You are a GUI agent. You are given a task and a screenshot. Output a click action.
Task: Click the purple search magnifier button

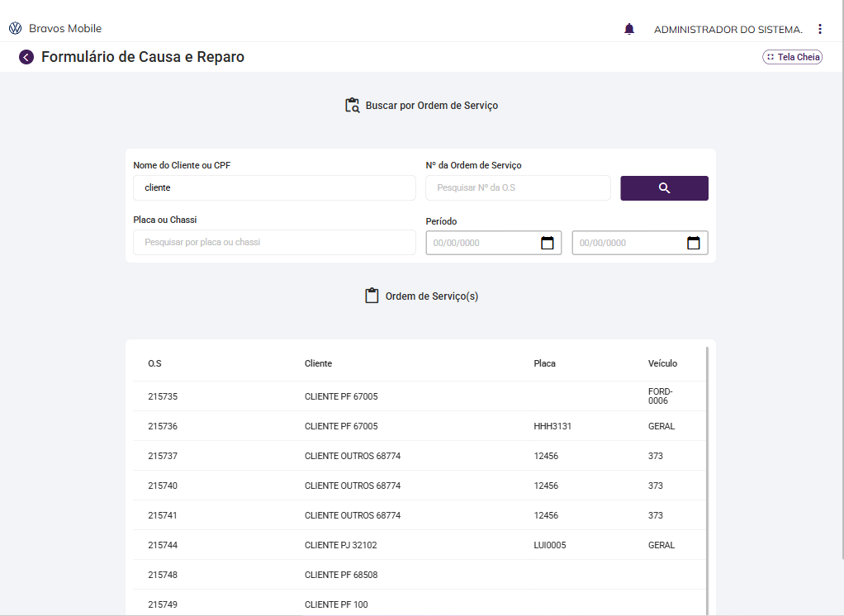tap(664, 188)
